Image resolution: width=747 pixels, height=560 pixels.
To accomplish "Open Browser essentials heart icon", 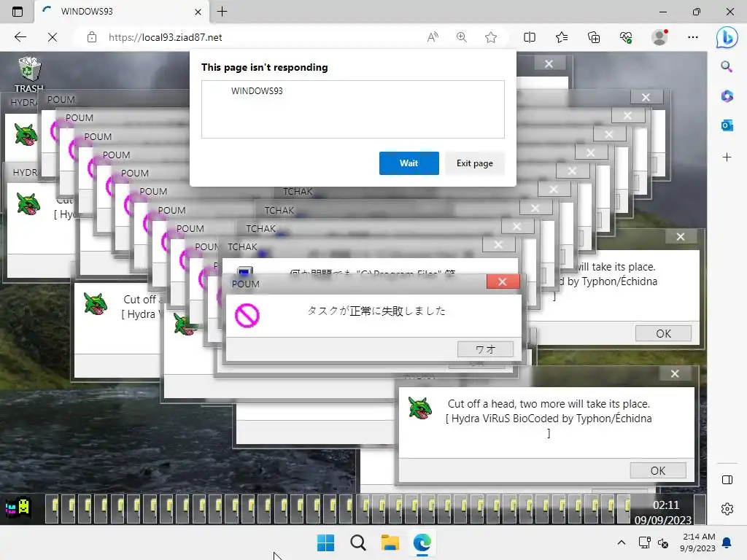I will click(626, 37).
